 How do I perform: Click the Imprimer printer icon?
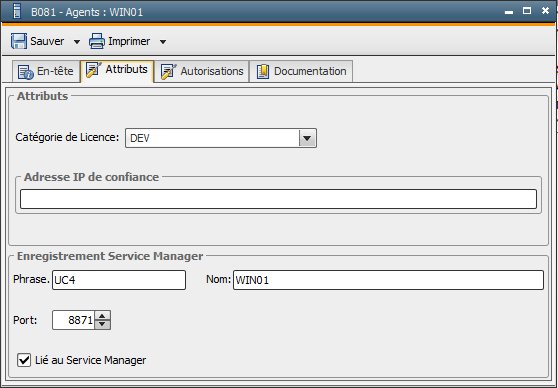point(97,41)
